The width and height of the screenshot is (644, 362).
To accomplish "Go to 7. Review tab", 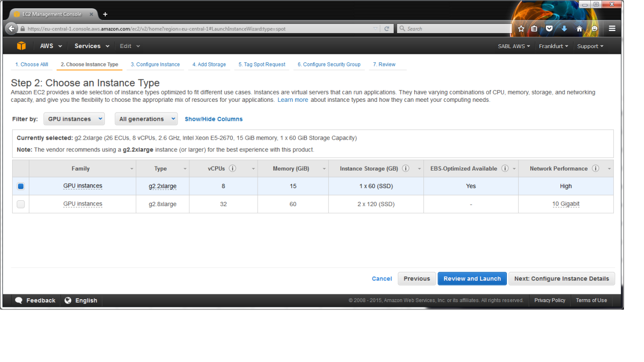I will (384, 64).
